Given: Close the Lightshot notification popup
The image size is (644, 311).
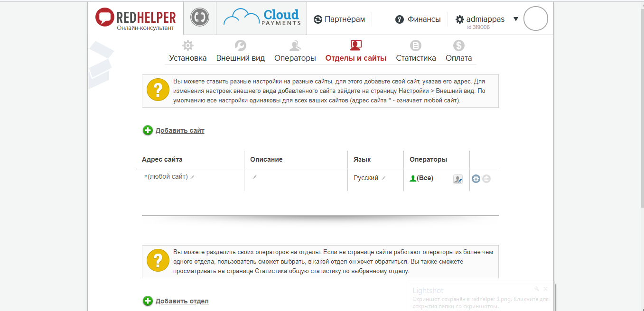Looking at the screenshot, I should tap(546, 288).
